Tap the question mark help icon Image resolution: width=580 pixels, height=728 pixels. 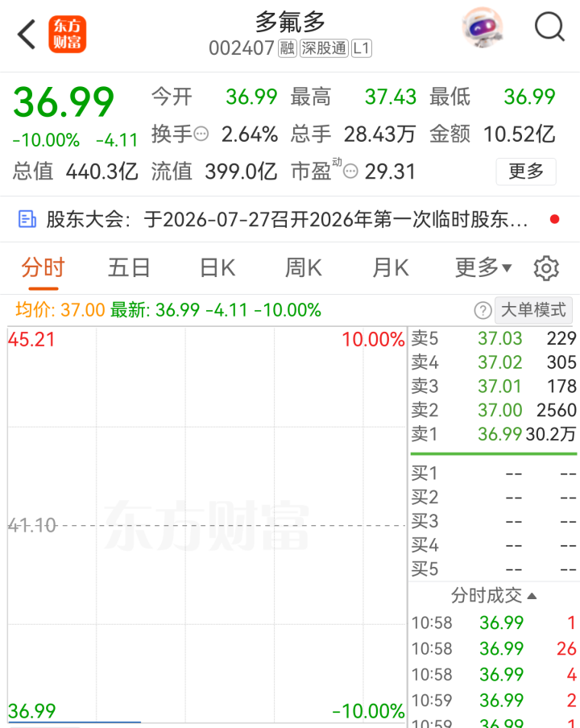click(x=483, y=310)
